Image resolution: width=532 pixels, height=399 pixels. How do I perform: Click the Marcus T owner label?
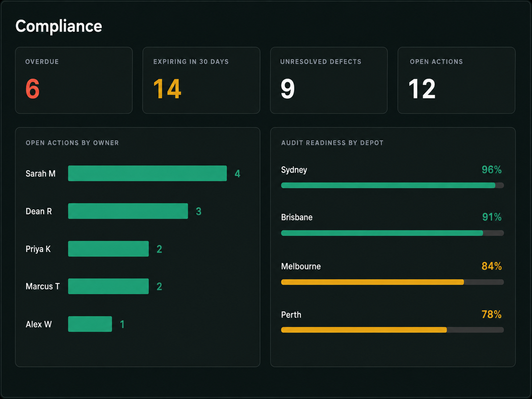point(43,286)
